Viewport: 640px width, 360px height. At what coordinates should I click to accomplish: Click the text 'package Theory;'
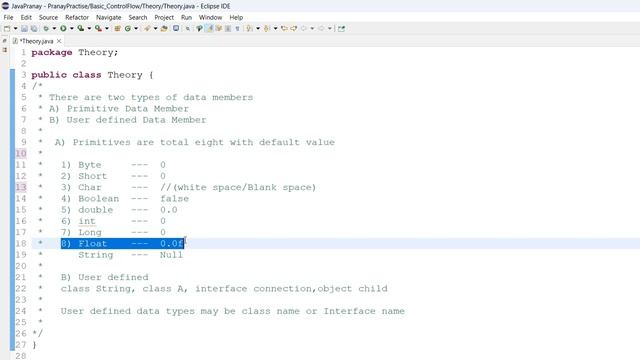pyautogui.click(x=75, y=53)
